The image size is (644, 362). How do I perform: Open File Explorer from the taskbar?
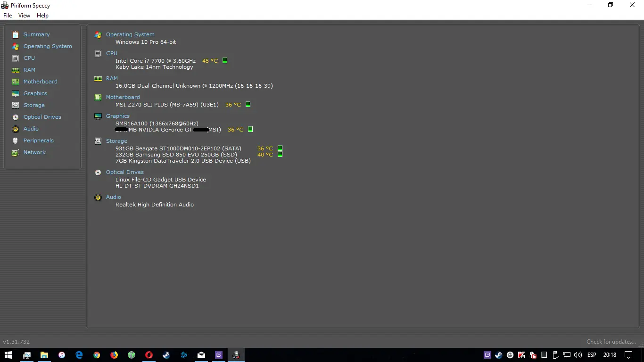44,355
